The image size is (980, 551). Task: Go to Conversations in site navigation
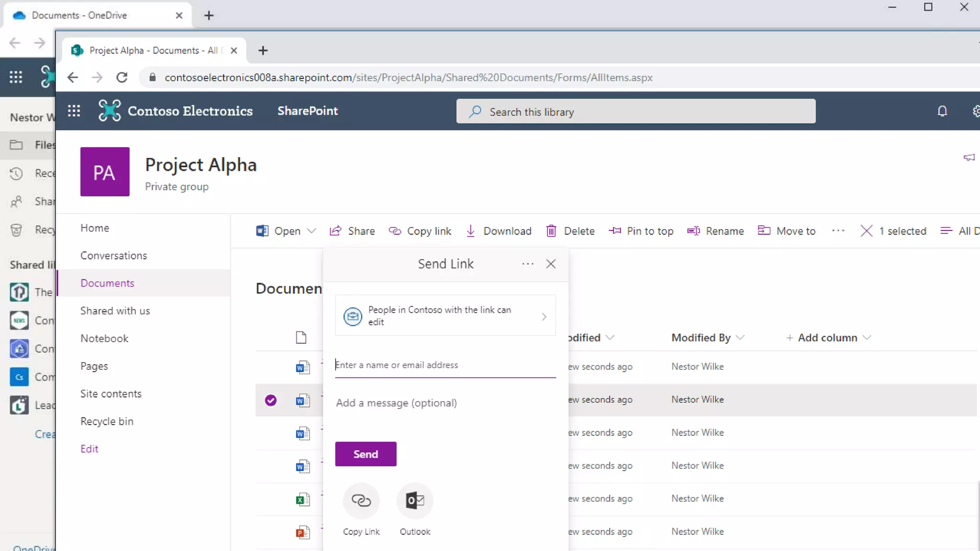(113, 255)
